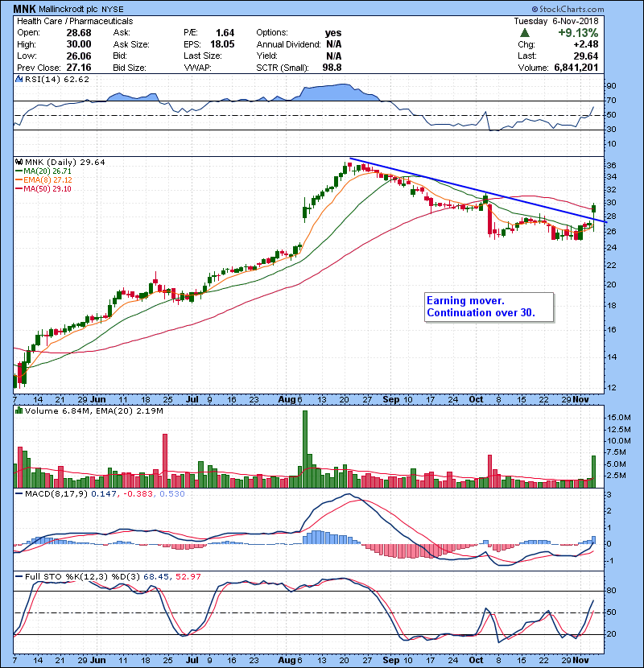Click the Health Care / Pharmaceuticals sector text

[x=75, y=21]
